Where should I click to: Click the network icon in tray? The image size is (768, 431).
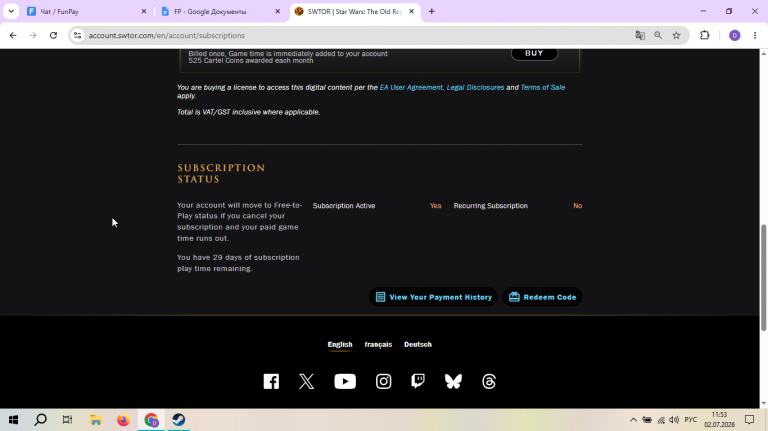coord(661,420)
